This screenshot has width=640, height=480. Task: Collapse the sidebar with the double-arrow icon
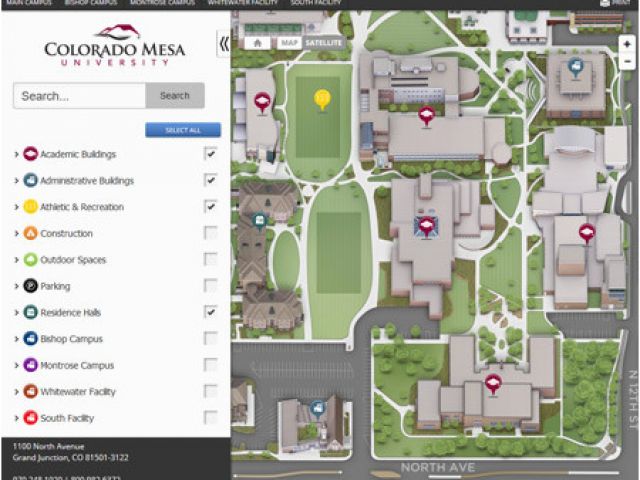click(223, 43)
